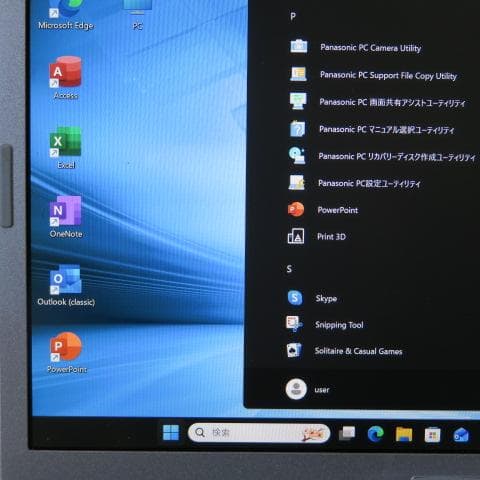This screenshot has width=480, height=480.
Task: Open Excel desktop shortcut
Action: [66, 147]
